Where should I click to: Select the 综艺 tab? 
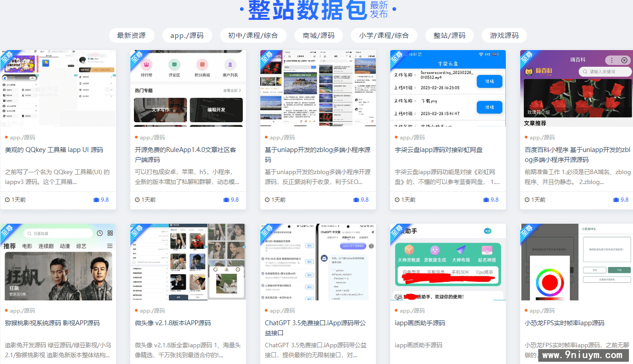coord(82,246)
